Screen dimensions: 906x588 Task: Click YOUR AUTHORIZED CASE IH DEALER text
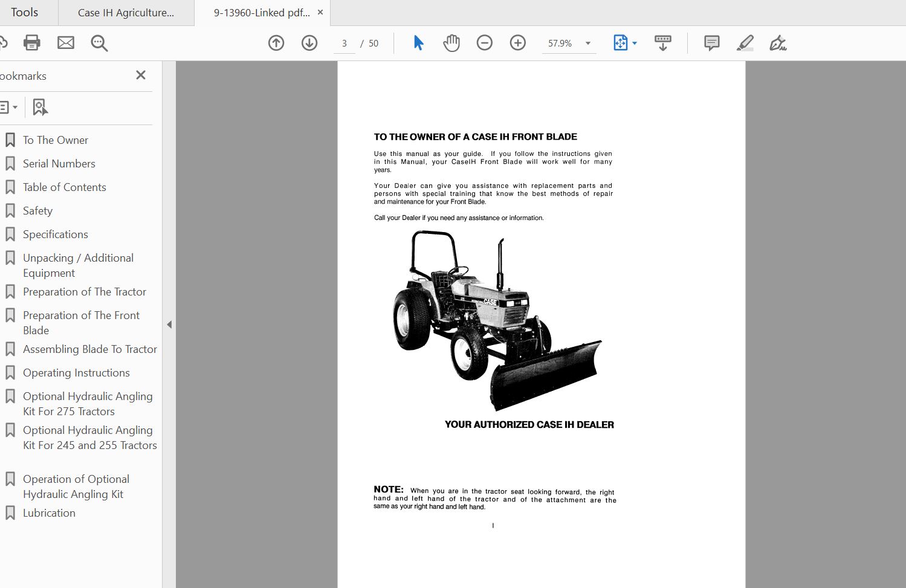(529, 425)
